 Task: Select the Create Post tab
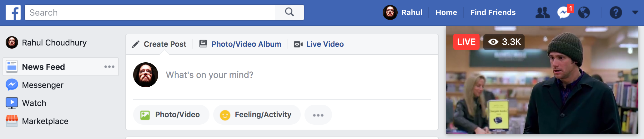[x=159, y=44]
